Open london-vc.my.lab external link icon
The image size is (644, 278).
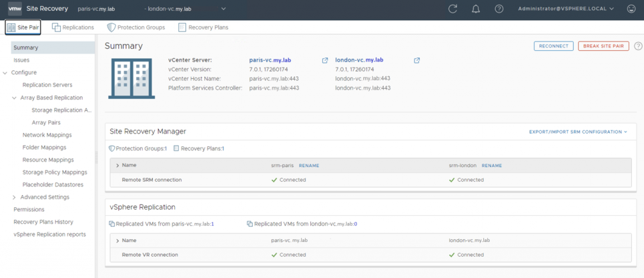[x=417, y=60]
